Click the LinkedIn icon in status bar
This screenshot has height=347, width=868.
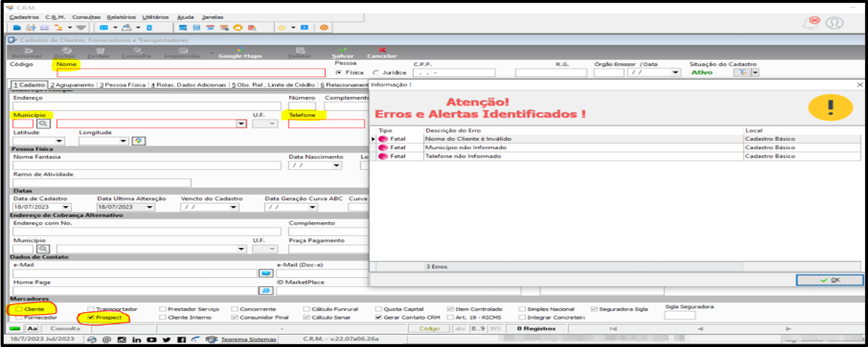coord(136,339)
